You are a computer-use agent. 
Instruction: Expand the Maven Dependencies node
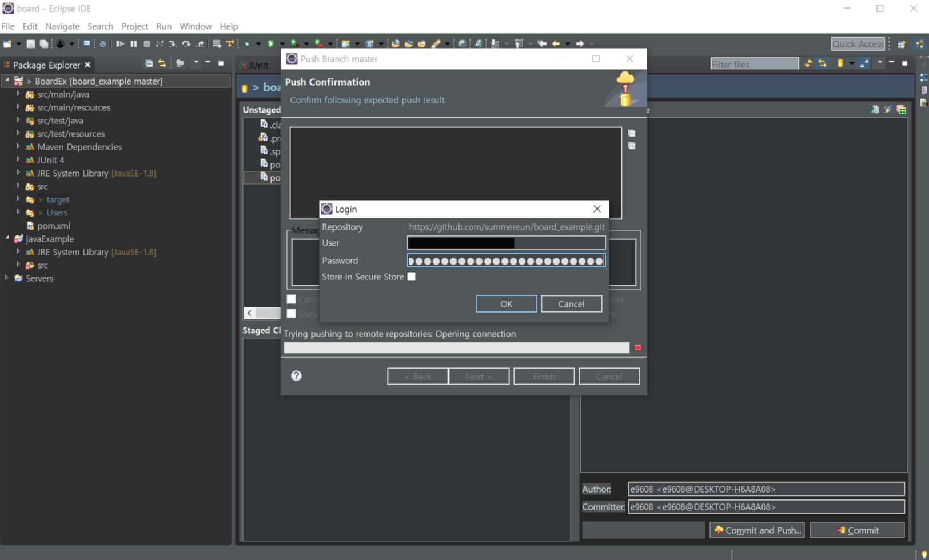pyautogui.click(x=18, y=147)
